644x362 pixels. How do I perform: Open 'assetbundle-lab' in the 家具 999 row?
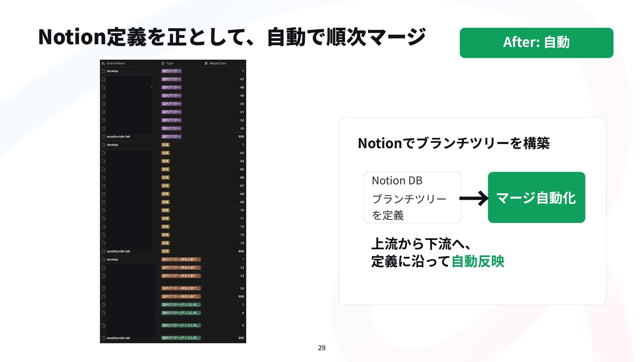point(118,251)
